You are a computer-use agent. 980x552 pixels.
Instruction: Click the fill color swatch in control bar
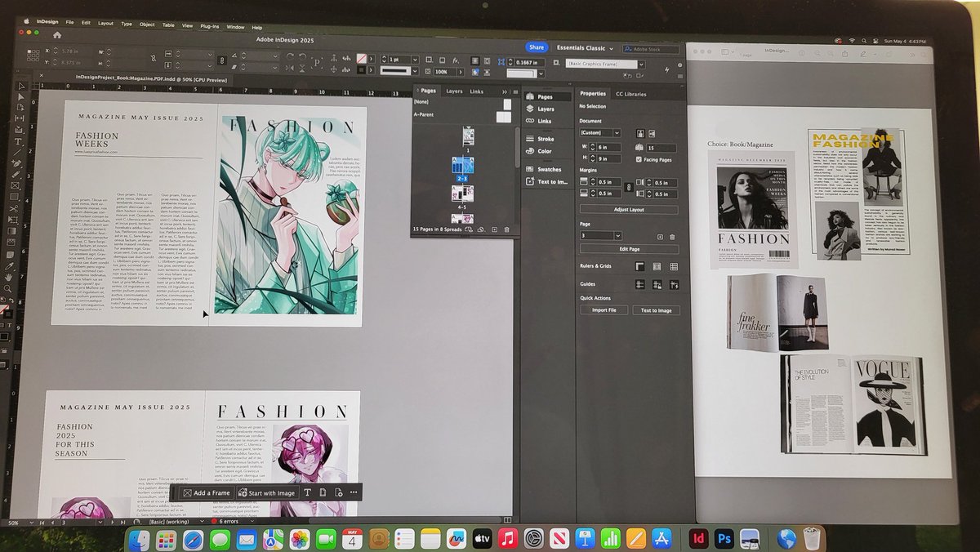pyautogui.click(x=362, y=58)
